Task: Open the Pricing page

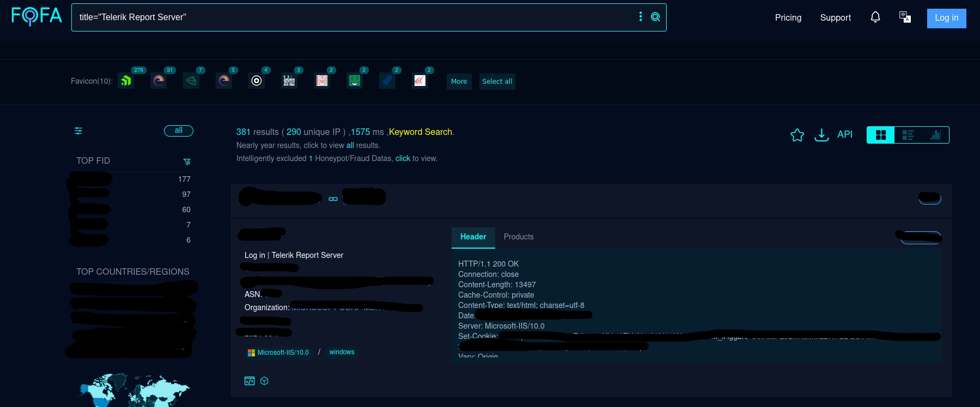Action: click(788, 18)
